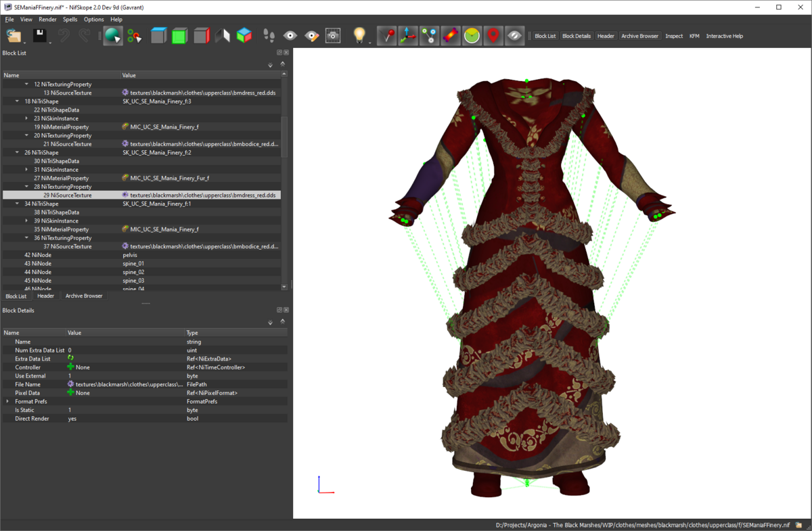Image resolution: width=812 pixels, height=531 pixels.
Task: Click the KFM toolbar button
Action: 694,36
